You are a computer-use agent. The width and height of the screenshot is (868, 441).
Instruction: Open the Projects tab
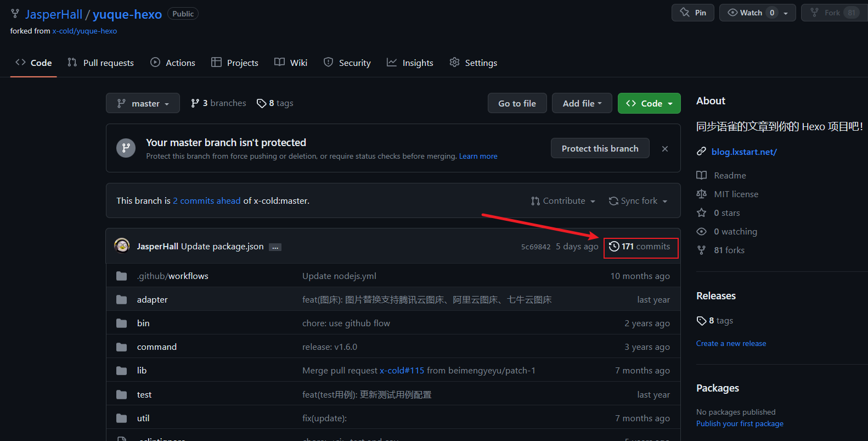pos(235,63)
